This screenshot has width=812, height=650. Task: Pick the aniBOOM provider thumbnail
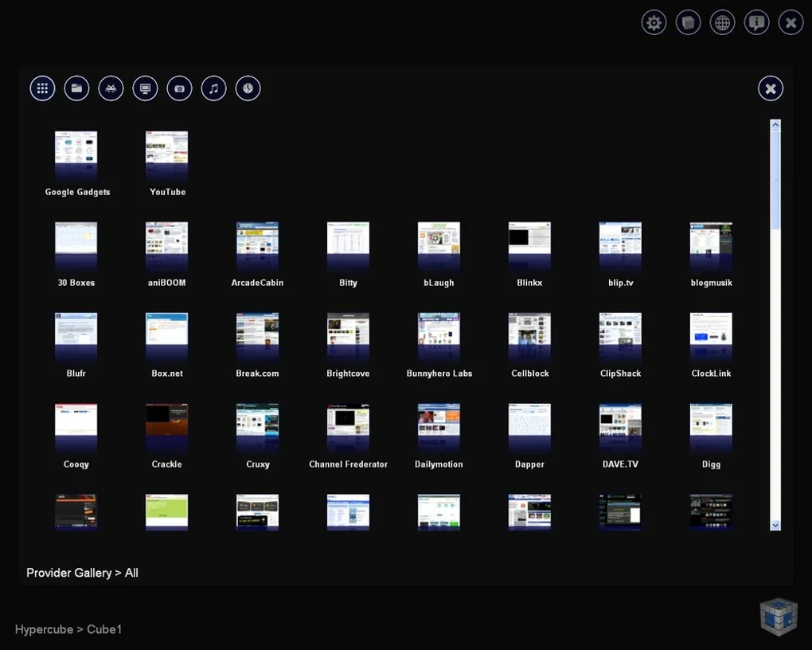(166, 245)
